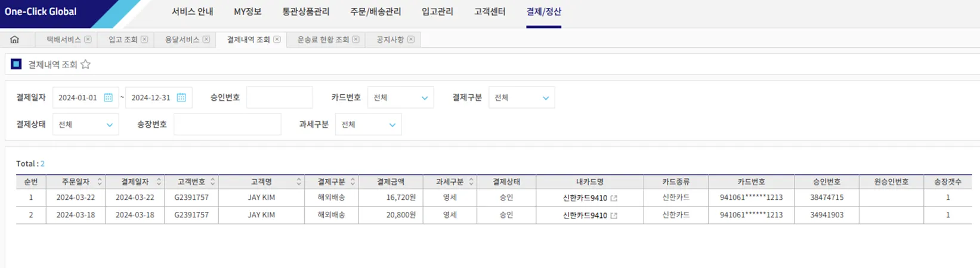Viewport: 980px width, 268px height.
Task: Focus the 승인번호 input field
Action: [279, 97]
